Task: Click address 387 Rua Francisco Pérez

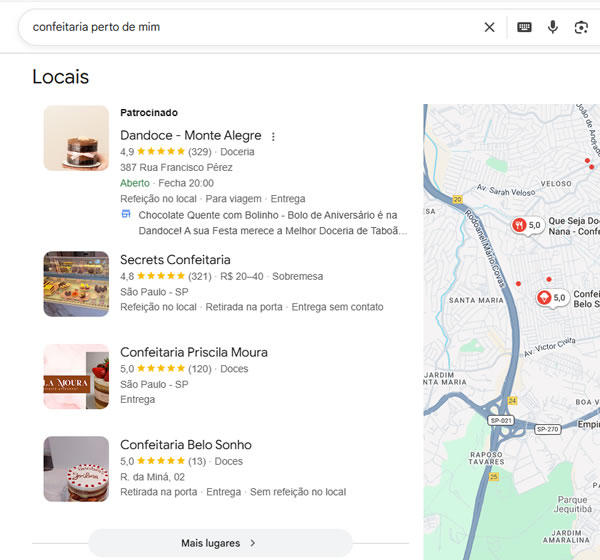Action: (176, 167)
